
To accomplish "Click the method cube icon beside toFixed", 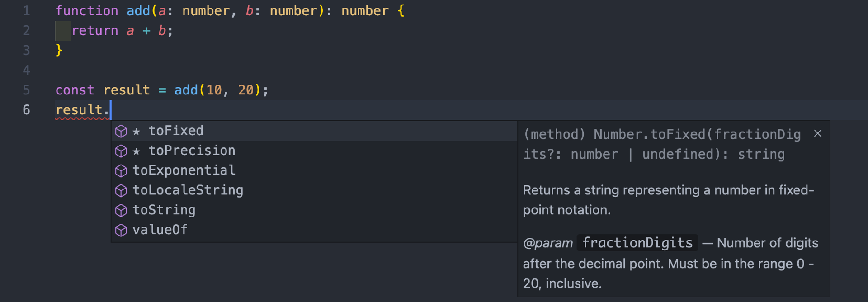I will [x=121, y=131].
